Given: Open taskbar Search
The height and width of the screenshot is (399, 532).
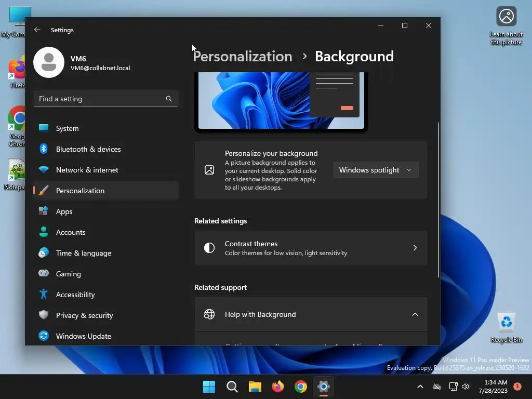Looking at the screenshot, I should [232, 387].
